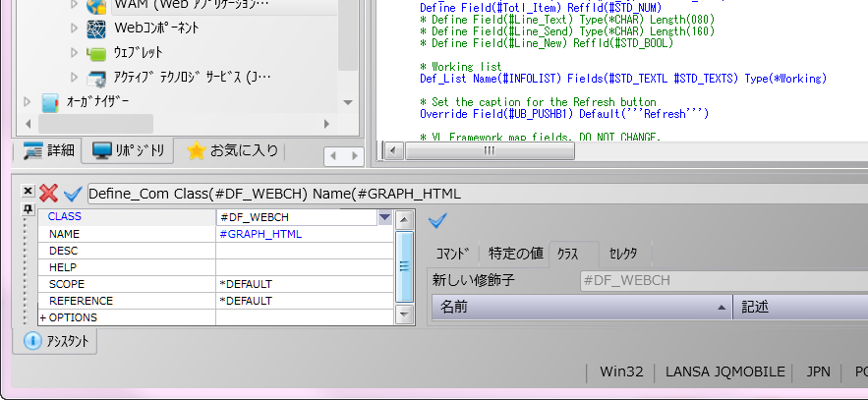This screenshot has height=400, width=868.
Task: Click the info icon on アシスタント tab
Action: click(x=32, y=341)
